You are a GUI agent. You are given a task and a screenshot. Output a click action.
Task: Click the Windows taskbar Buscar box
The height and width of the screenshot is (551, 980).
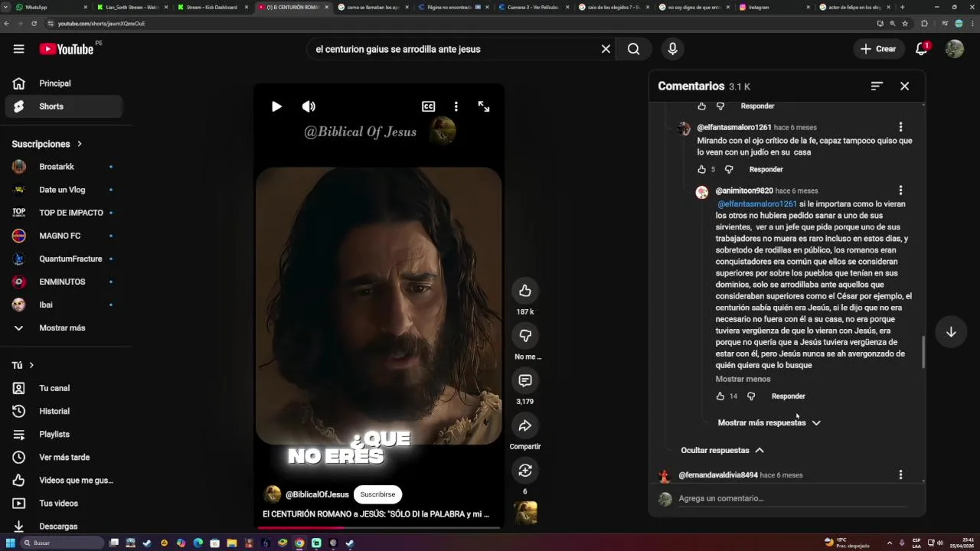point(61,543)
